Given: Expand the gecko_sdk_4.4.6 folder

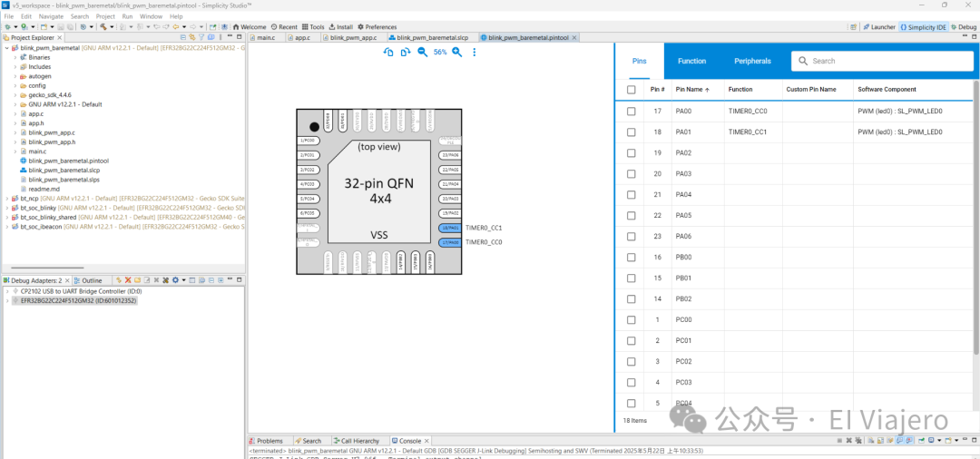Looking at the screenshot, I should (x=15, y=95).
